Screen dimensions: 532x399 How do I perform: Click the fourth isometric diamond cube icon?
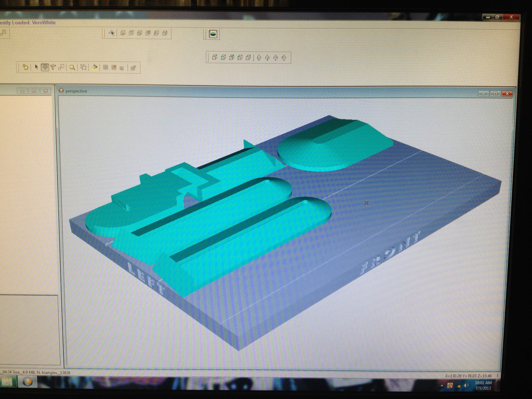[x=284, y=58]
